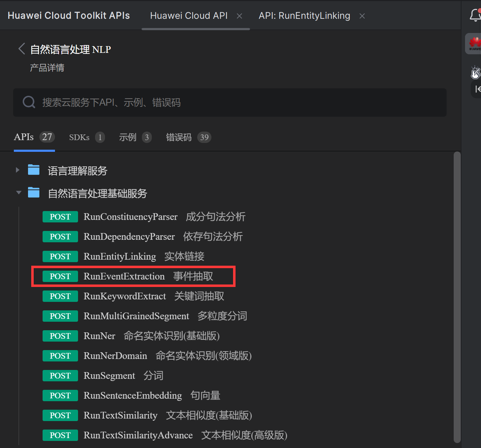481x448 pixels.
Task: Close the API: RunEntityLinking tab
Action: click(x=362, y=16)
